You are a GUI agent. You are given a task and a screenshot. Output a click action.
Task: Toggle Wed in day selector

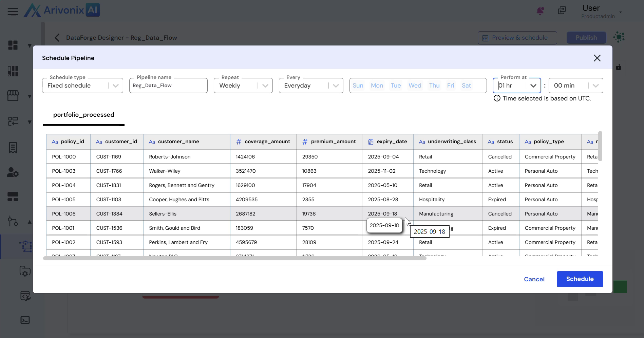point(415,86)
